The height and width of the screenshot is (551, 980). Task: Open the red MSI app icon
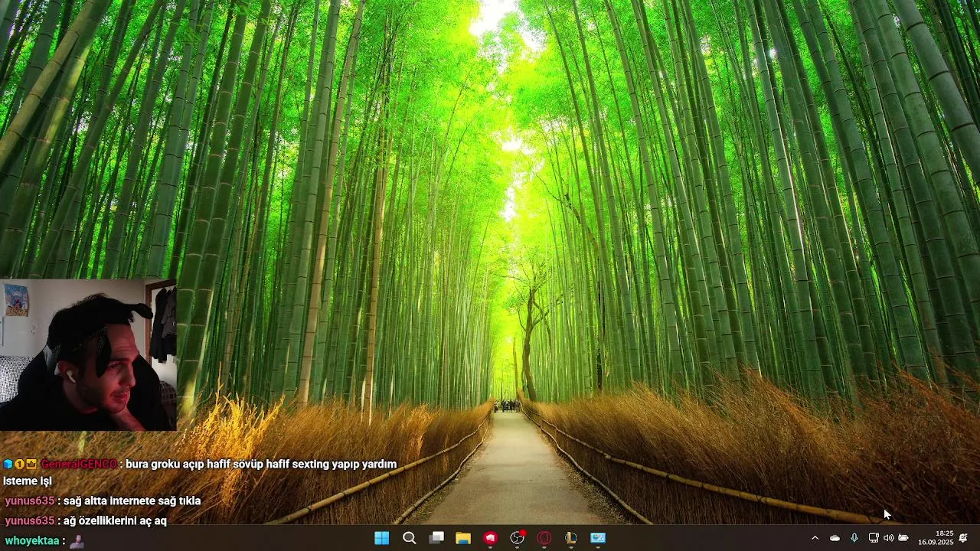tap(490, 538)
